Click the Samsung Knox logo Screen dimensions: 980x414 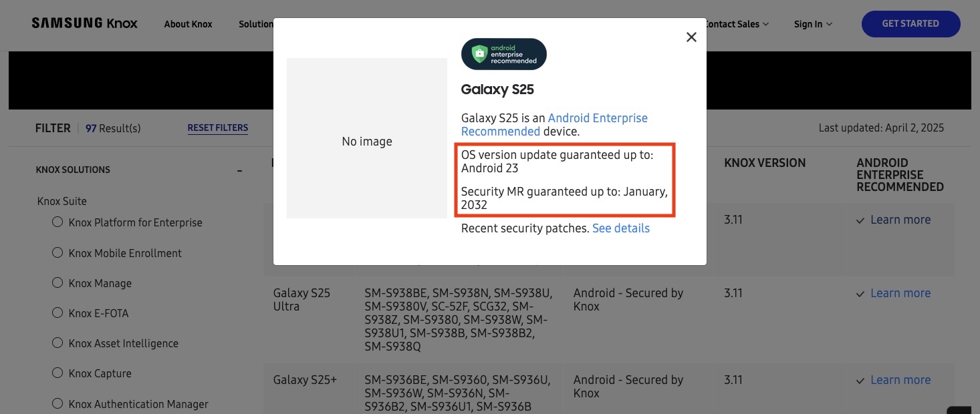pos(84,23)
